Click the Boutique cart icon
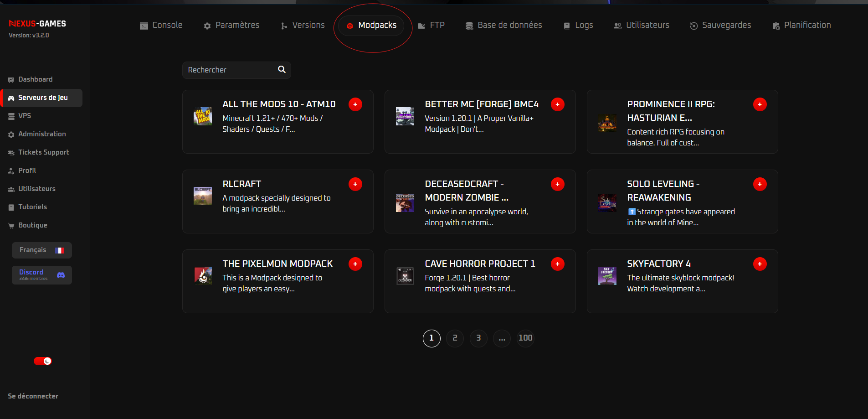The image size is (868, 419). [11, 226]
